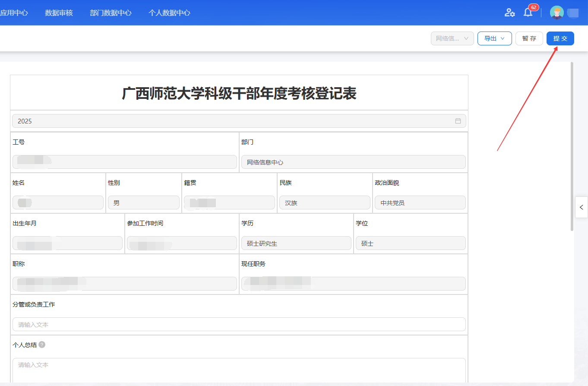Go to 个人数据中心 menu
588x386 pixels.
tap(169, 13)
